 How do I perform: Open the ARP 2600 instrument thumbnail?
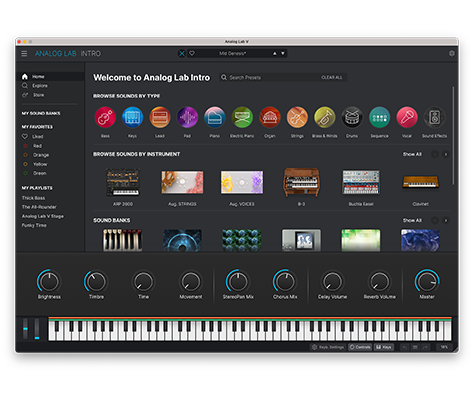pos(123,182)
